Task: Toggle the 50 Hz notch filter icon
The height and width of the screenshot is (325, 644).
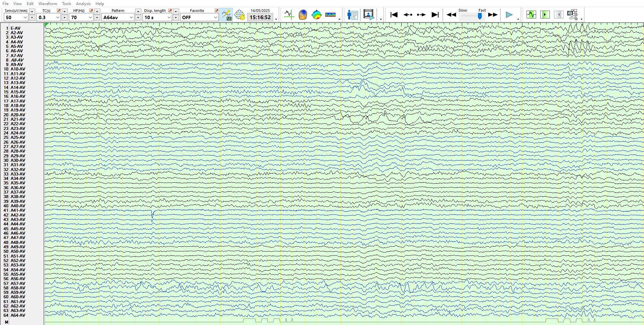Action: point(226,15)
